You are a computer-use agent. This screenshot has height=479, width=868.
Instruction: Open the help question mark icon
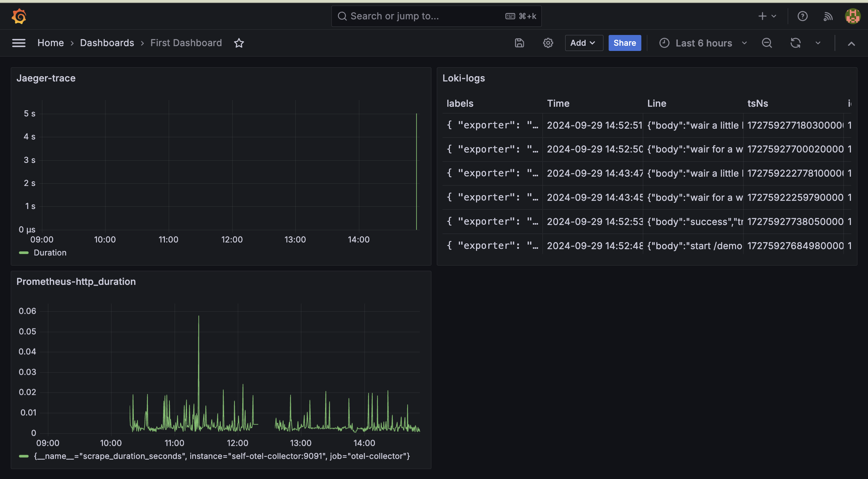[x=803, y=16]
